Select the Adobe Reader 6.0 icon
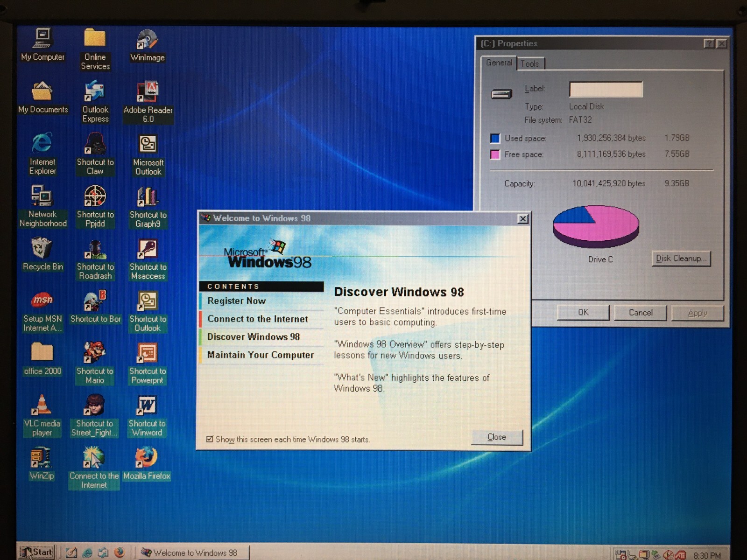 tap(148, 102)
